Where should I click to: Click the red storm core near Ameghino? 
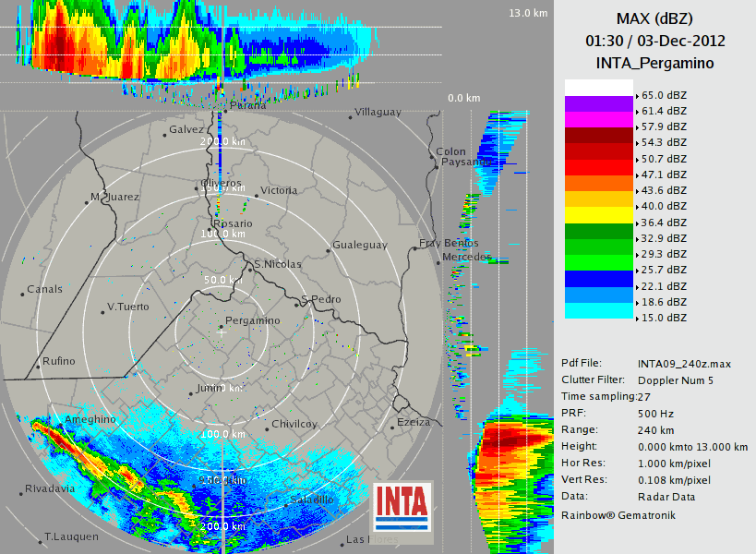[60, 440]
